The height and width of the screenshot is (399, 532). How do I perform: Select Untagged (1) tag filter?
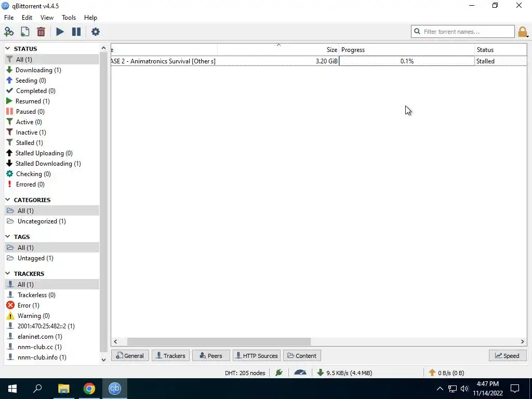52,258
